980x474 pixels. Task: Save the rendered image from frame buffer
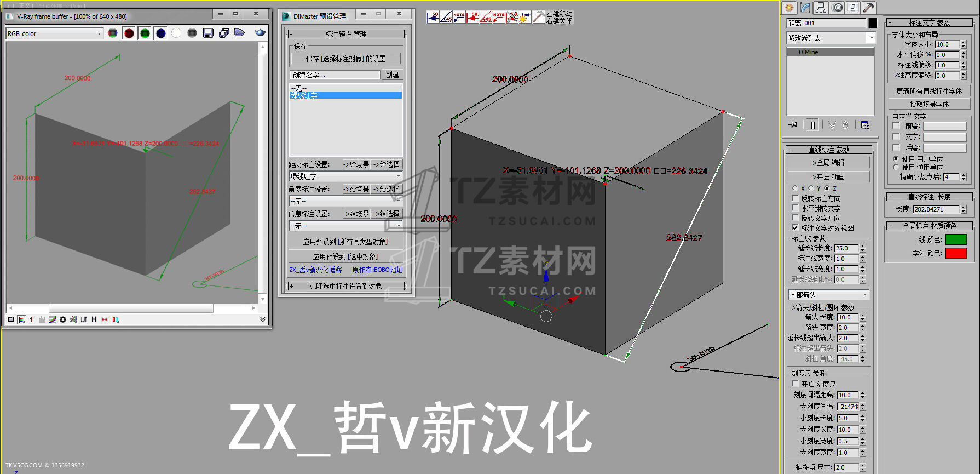(208, 33)
